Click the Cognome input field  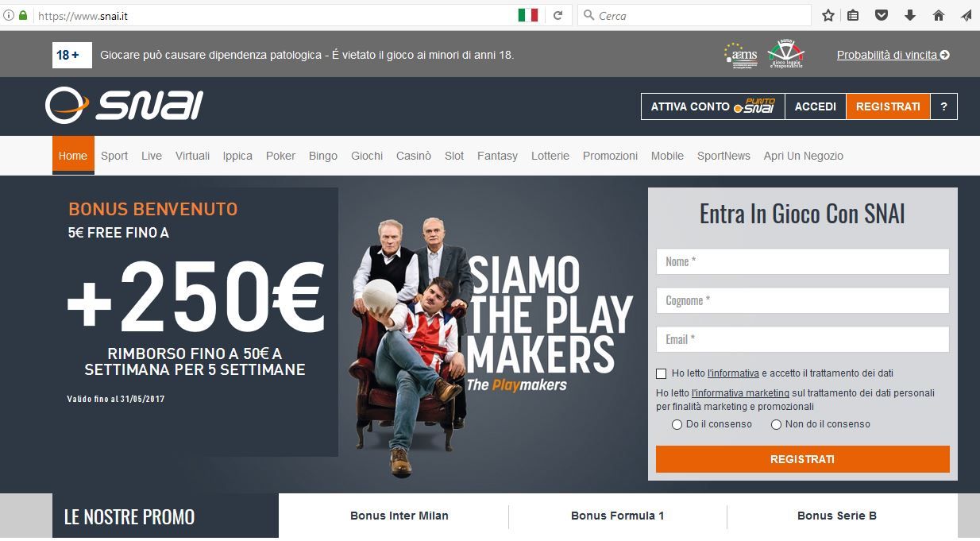point(803,300)
